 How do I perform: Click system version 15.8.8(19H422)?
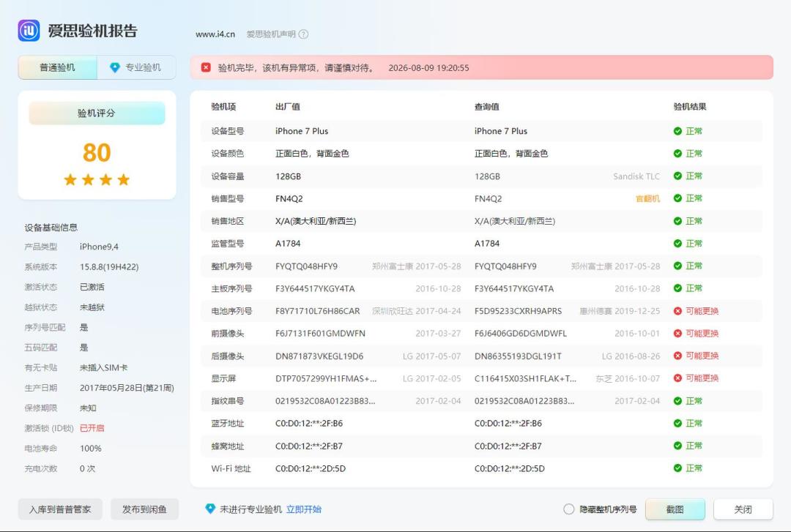click(109, 267)
